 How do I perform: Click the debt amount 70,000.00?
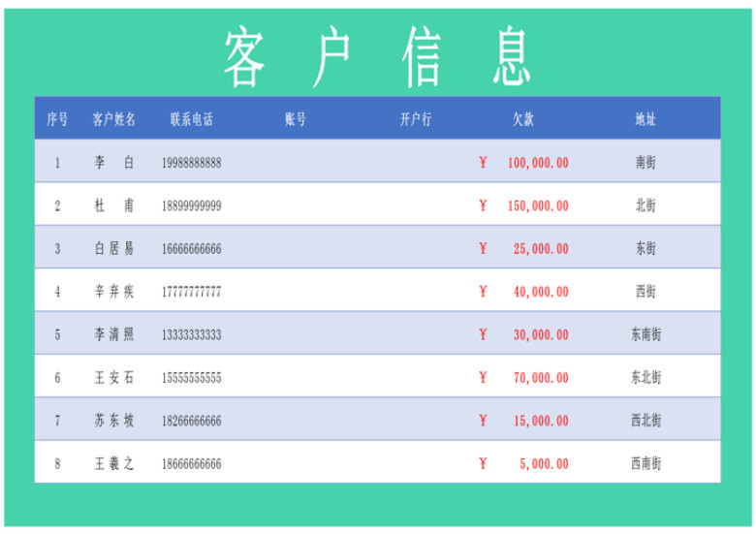[541, 378]
